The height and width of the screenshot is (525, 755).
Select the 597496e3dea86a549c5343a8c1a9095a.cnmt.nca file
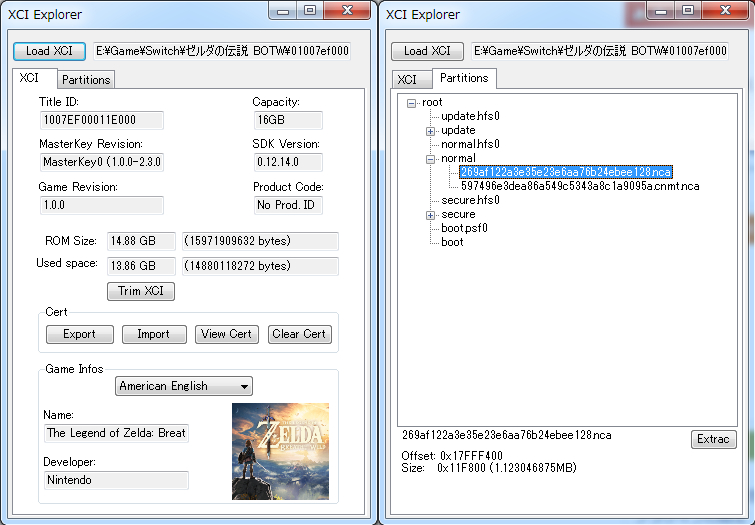click(580, 186)
